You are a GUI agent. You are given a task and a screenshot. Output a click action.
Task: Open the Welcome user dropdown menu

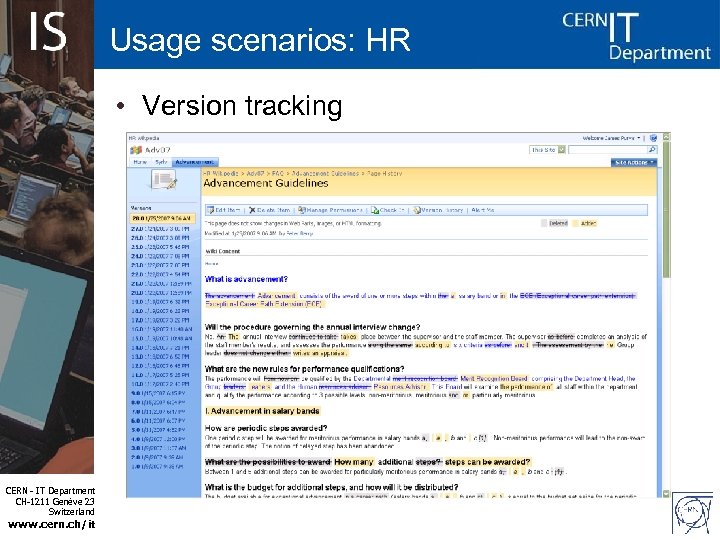pyautogui.click(x=611, y=138)
